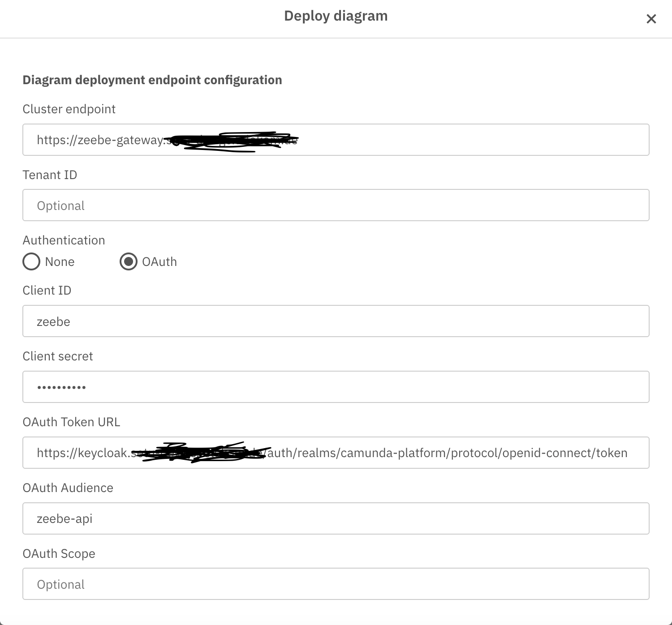Focus the Tenant ID text box

pyautogui.click(x=336, y=205)
